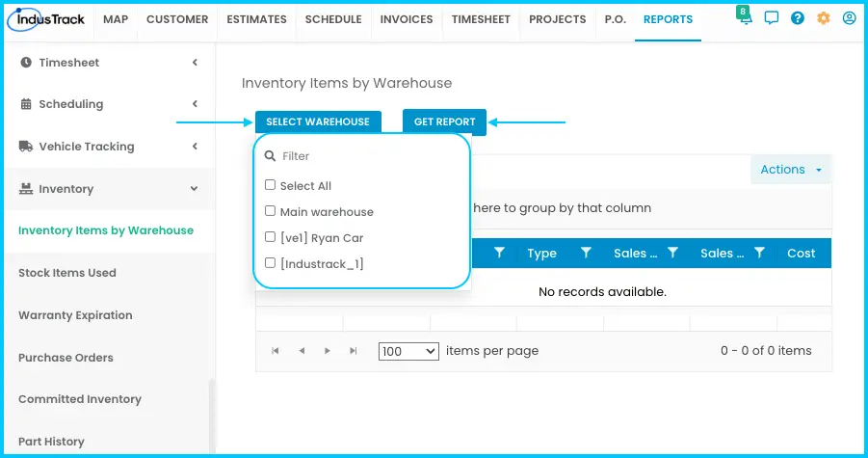
Task: Open the orange settings gear icon
Action: (824, 18)
